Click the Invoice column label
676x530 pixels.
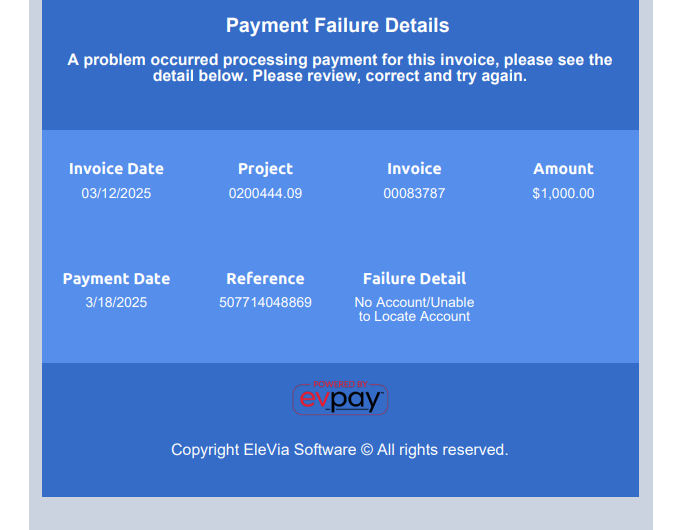click(414, 169)
